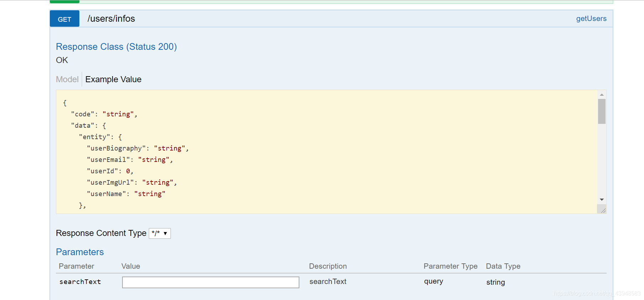Click the scroll up arrow in example box
Viewport: 644px width, 300px height.
602,94
